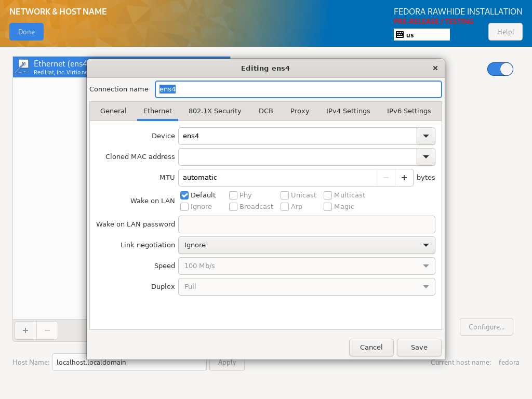532x399 pixels.
Task: Click the Wake on LAN password field
Action: [307, 224]
